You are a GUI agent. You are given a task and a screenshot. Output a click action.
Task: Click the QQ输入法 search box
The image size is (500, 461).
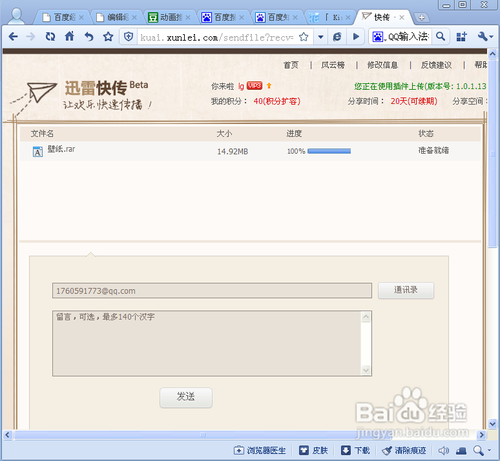(409, 37)
